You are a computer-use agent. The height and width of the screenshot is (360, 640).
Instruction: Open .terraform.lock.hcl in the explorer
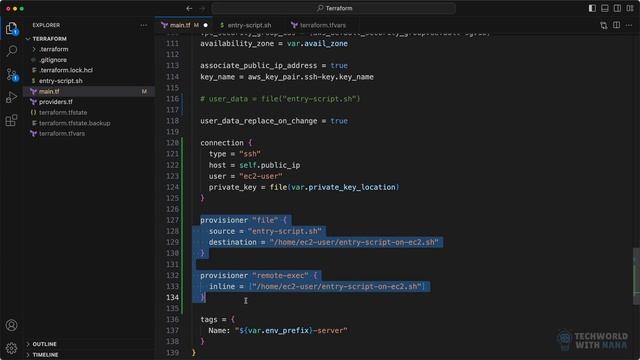tap(66, 70)
